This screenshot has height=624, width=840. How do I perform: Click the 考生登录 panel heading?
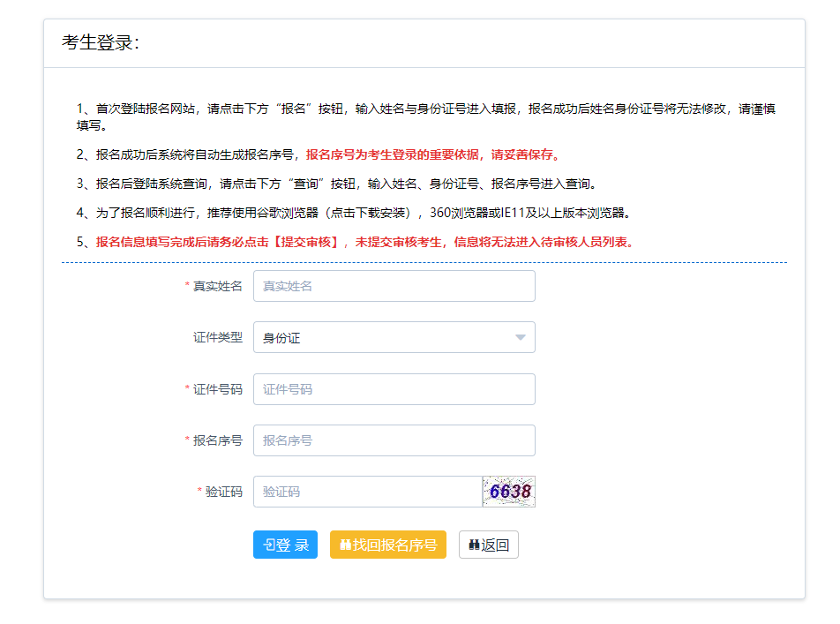(100, 43)
